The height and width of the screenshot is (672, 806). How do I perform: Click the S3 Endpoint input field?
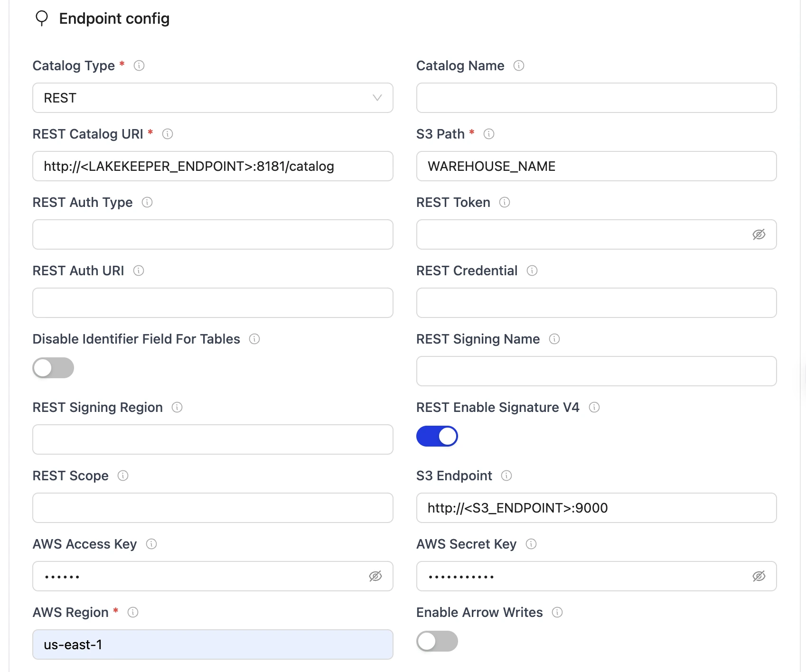click(x=597, y=508)
